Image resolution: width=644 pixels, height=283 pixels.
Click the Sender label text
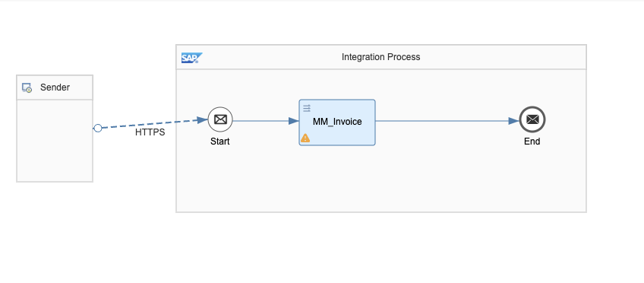(x=55, y=87)
